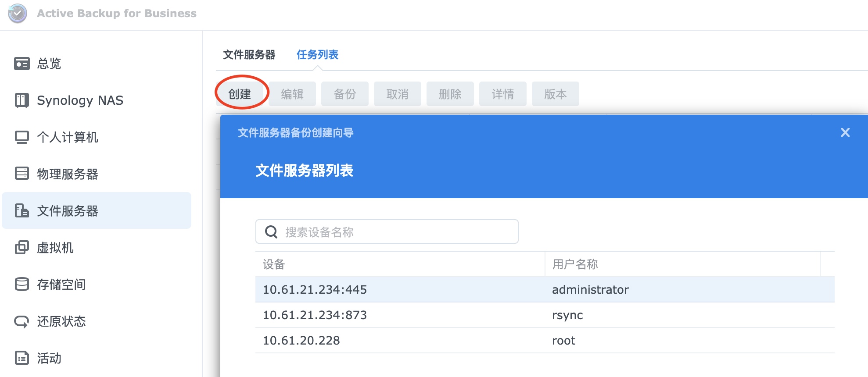This screenshot has height=377, width=868.
Task: Close the 文件服务器备份创建向导 dialog
Action: [845, 132]
